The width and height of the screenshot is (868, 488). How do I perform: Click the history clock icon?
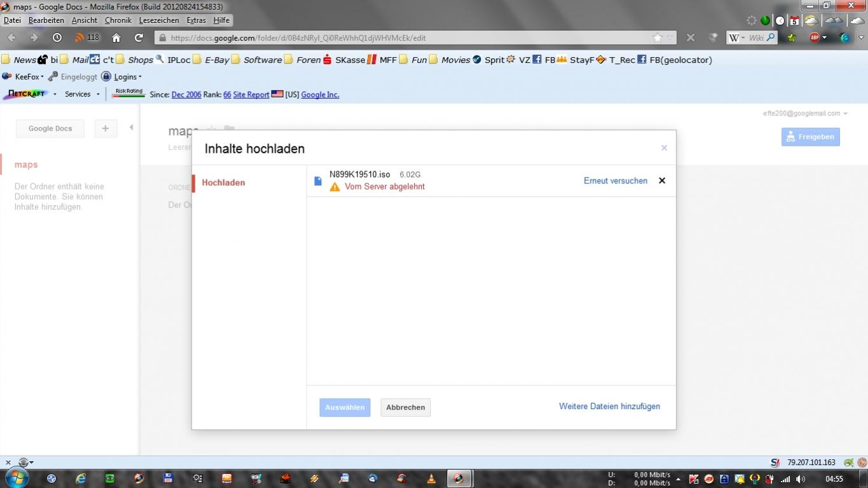click(x=57, y=38)
